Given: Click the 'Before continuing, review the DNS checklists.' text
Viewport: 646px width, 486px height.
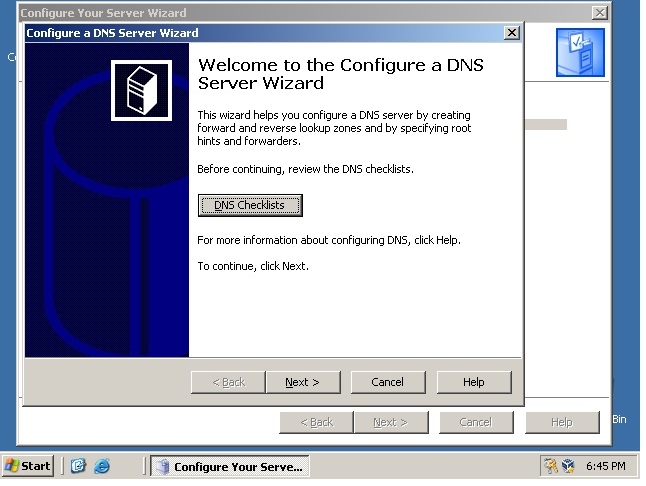Looking at the screenshot, I should tap(305, 169).
